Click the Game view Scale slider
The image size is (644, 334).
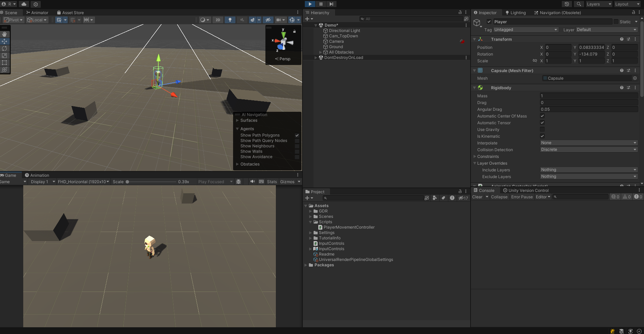click(x=152, y=182)
